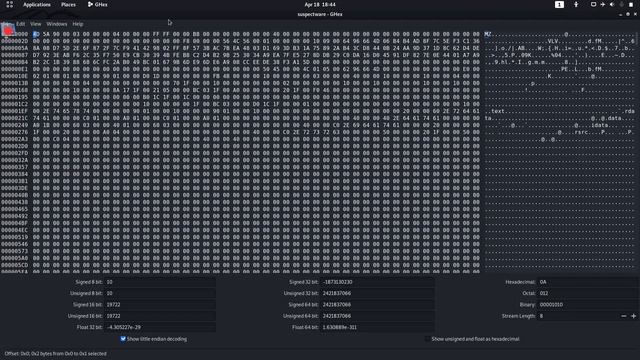Image resolution: width=640 pixels, height=360 pixels.
Task: Click the 'rsrc' string in ASCII pane
Action: coord(581,132)
